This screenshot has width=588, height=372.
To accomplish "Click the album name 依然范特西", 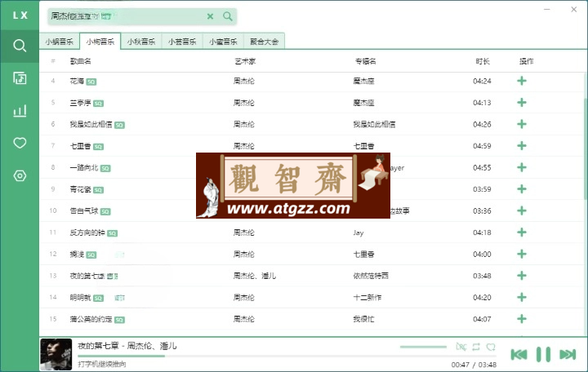I will pos(371,276).
